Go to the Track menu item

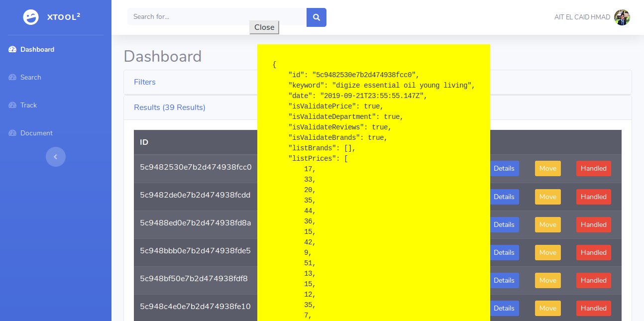pos(29,105)
